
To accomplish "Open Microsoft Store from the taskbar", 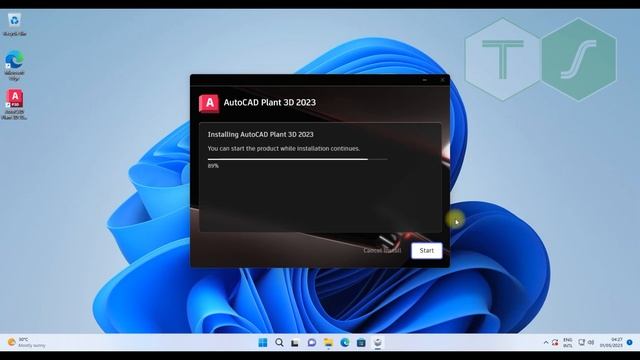I will [361, 342].
